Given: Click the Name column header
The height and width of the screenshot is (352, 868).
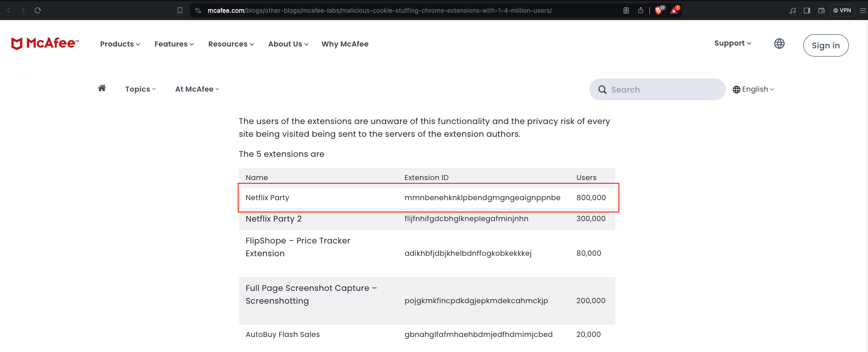Looking at the screenshot, I should click(257, 178).
